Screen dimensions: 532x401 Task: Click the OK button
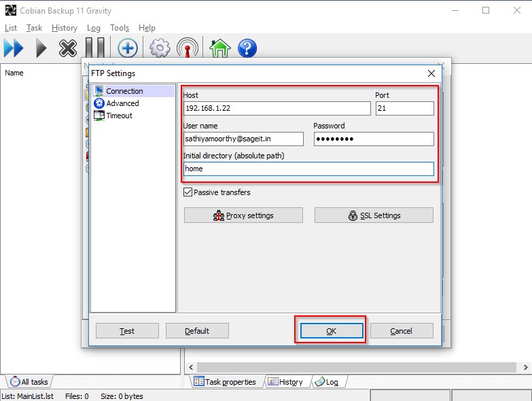coord(331,331)
